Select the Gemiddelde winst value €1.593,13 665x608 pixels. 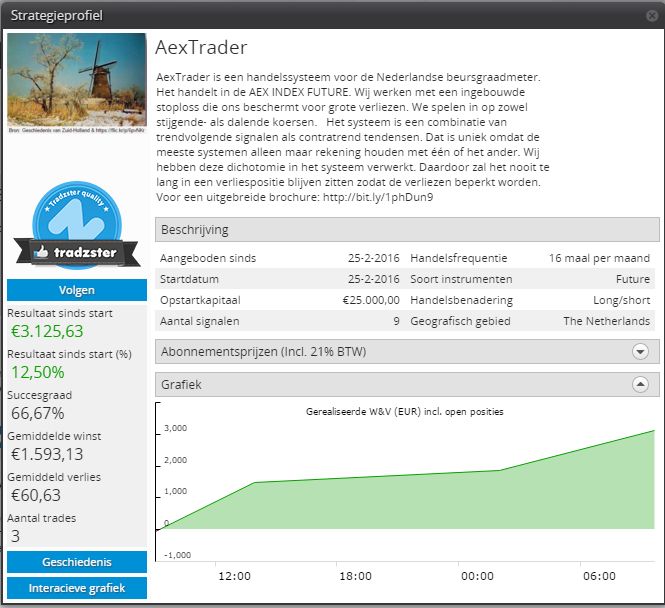click(47, 455)
